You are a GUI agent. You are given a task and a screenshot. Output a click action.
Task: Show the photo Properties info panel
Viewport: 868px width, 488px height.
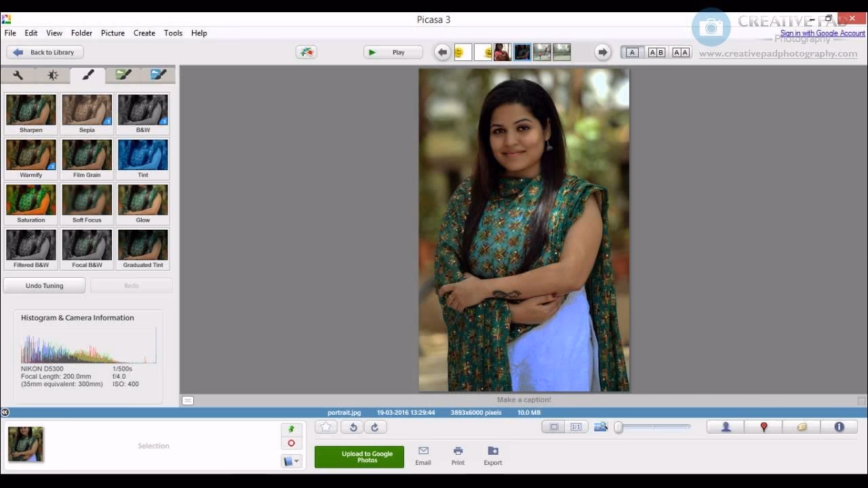pos(839,427)
